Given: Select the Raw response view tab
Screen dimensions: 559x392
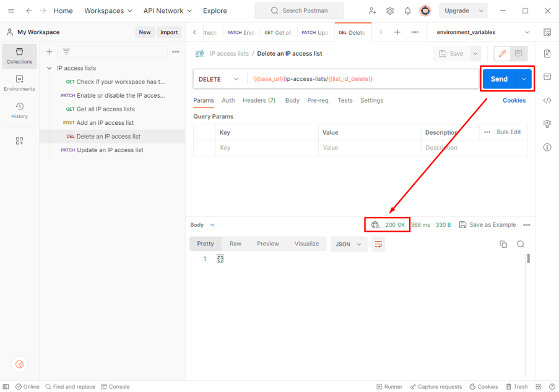Looking at the screenshot, I should tap(235, 244).
